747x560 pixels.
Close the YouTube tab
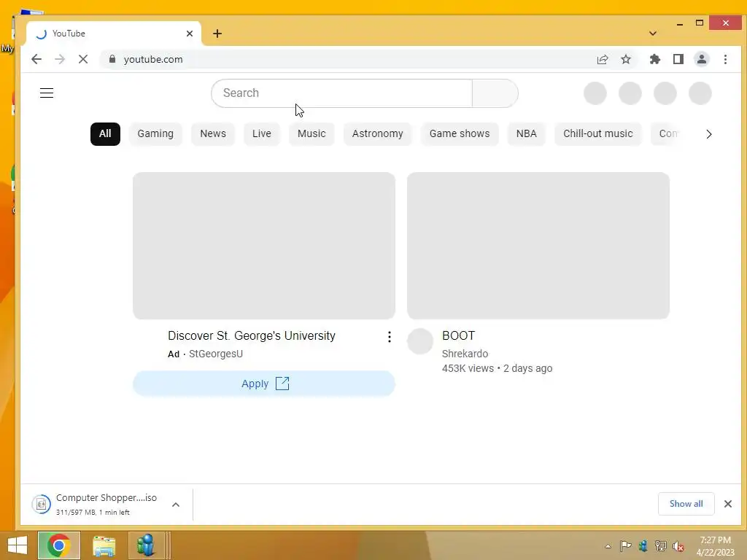tap(190, 34)
